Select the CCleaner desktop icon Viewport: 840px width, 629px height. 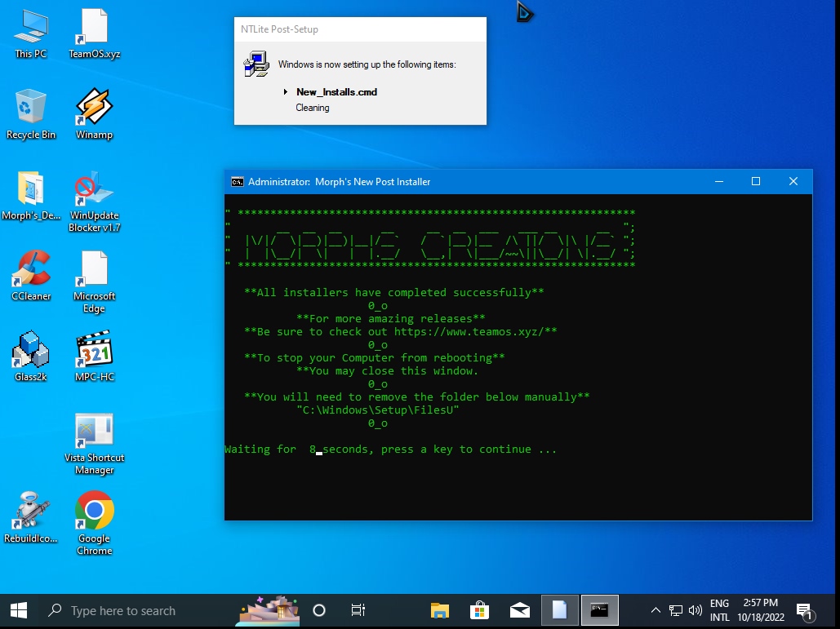(x=31, y=271)
